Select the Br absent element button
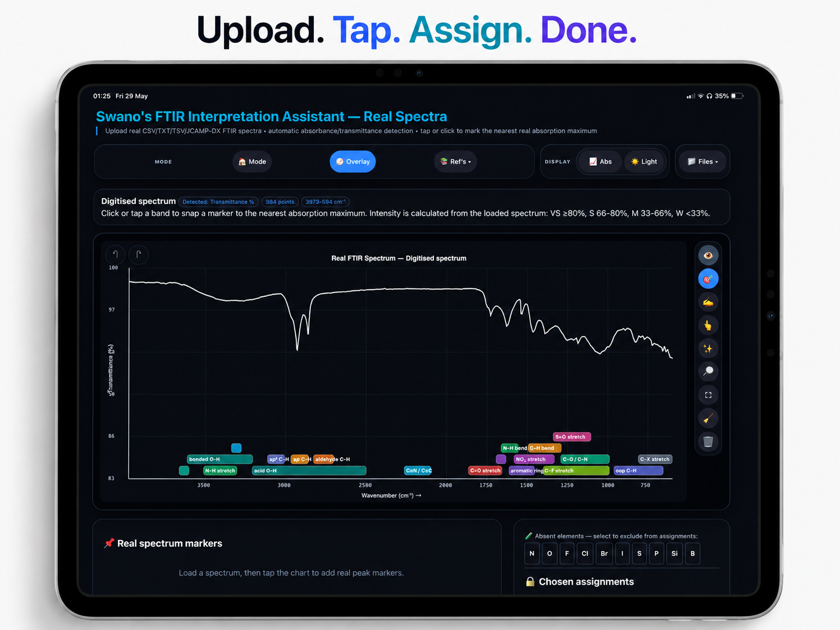840x630 pixels. pos(604,553)
